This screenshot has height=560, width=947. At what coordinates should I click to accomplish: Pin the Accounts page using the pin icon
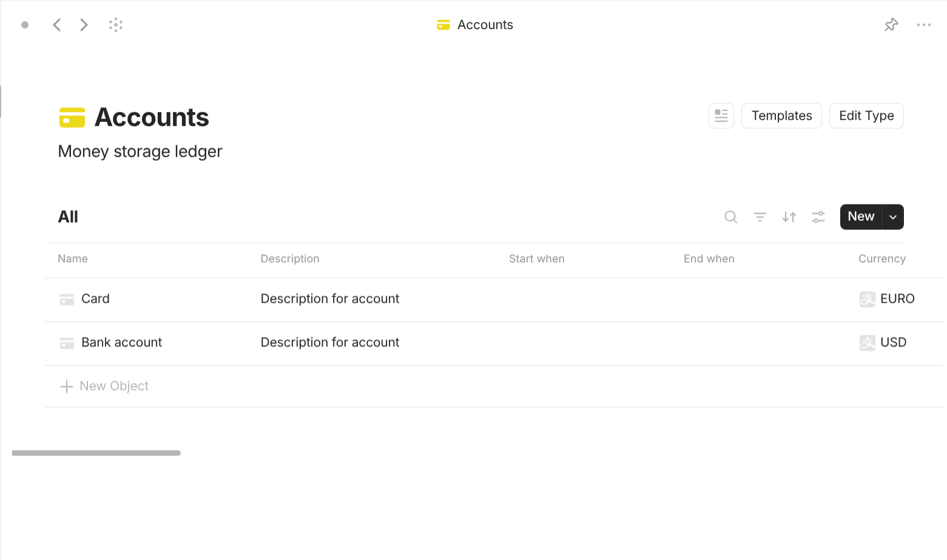click(x=891, y=24)
